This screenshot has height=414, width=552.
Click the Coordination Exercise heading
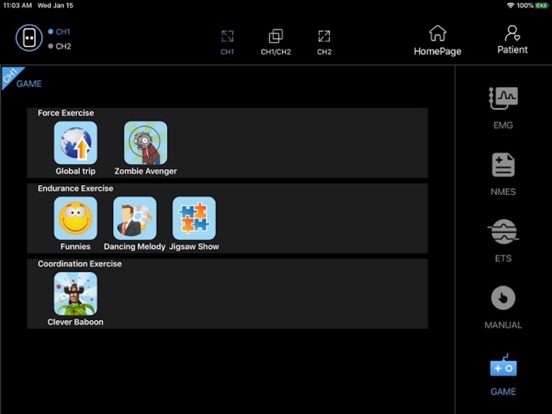(80, 264)
